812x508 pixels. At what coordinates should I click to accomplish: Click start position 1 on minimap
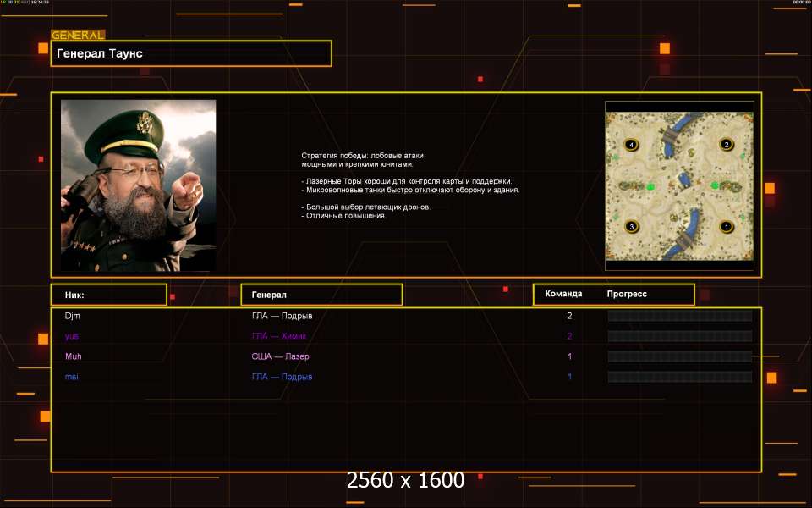pyautogui.click(x=725, y=227)
